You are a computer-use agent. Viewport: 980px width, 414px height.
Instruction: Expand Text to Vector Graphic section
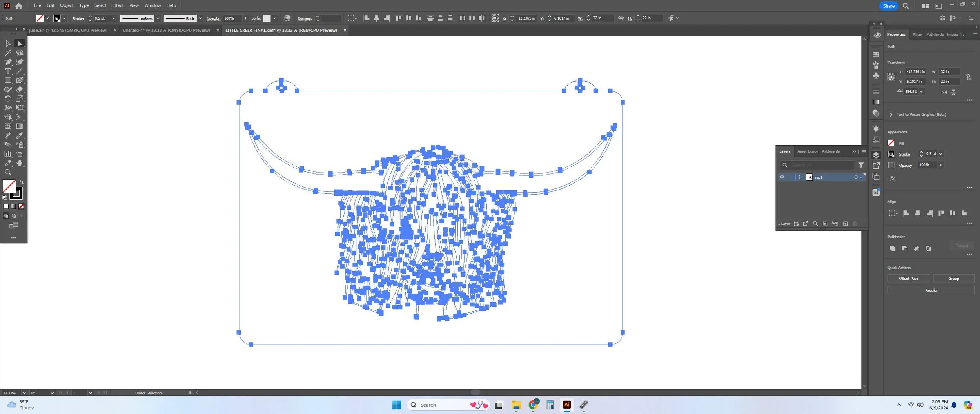(x=891, y=115)
